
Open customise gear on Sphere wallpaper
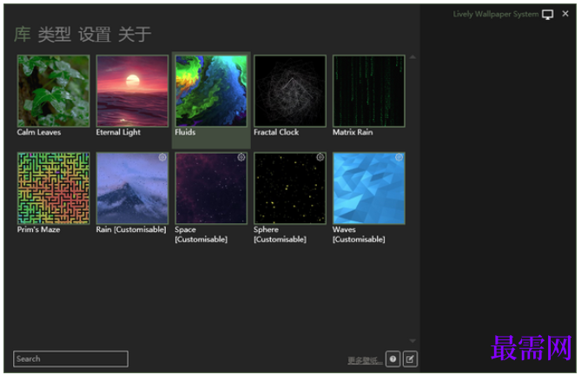pos(320,157)
